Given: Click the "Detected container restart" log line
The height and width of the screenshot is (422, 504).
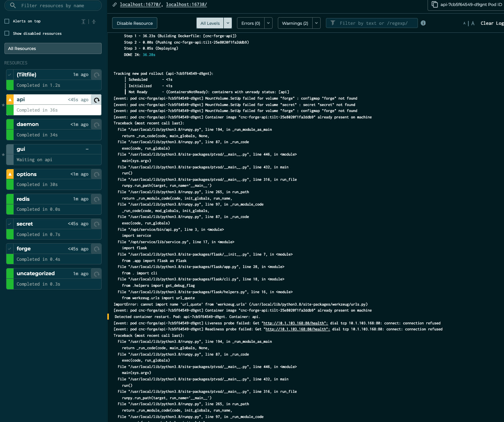Looking at the screenshot, I should point(187,317).
